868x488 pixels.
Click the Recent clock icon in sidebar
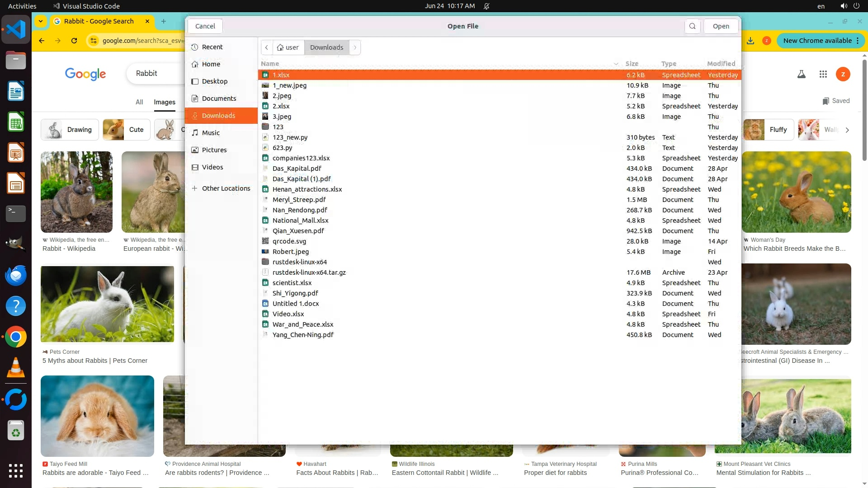(195, 47)
